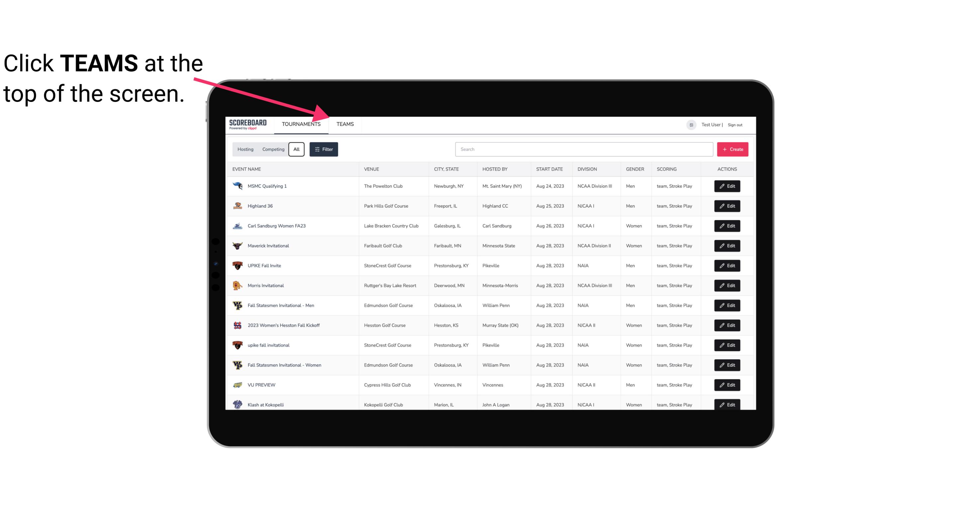Click the Create button to add tournament
The height and width of the screenshot is (527, 980).
pos(733,149)
